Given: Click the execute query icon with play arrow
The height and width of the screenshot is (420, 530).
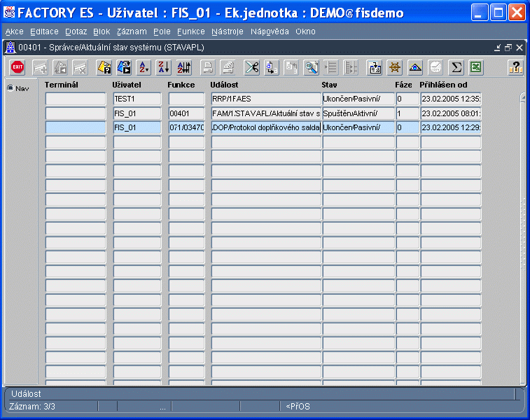Looking at the screenshot, I should [x=125, y=68].
